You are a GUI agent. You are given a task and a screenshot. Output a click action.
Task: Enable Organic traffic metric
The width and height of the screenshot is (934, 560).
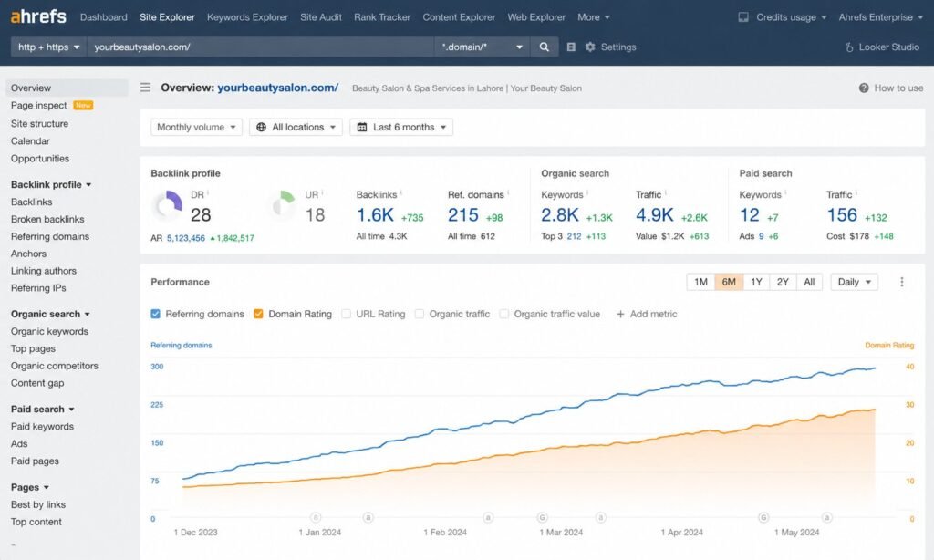pyautogui.click(x=420, y=314)
